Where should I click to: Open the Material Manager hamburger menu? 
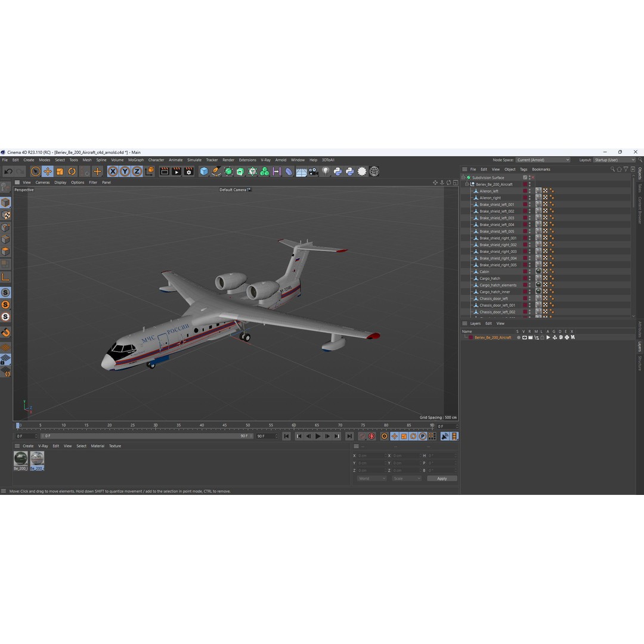pos(17,445)
